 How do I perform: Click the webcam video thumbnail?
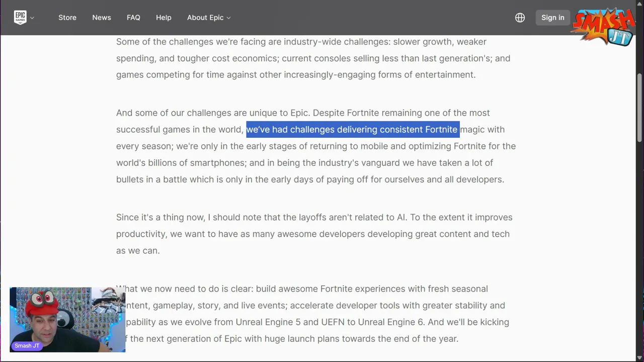[x=67, y=320]
